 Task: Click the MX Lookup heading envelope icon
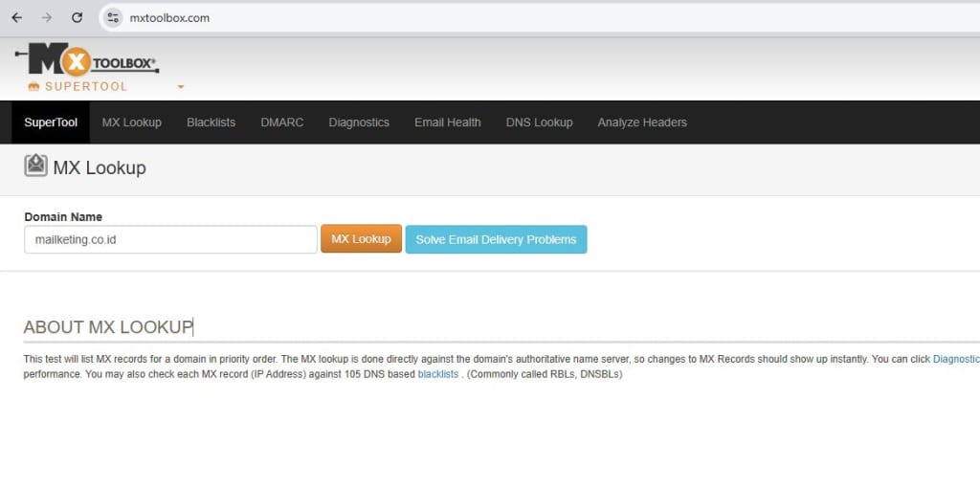35,167
